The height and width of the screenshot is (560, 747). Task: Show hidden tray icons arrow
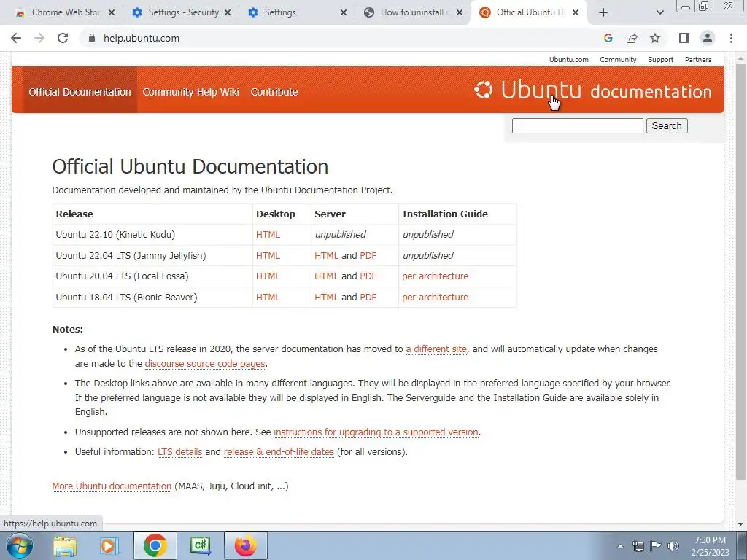pyautogui.click(x=620, y=546)
